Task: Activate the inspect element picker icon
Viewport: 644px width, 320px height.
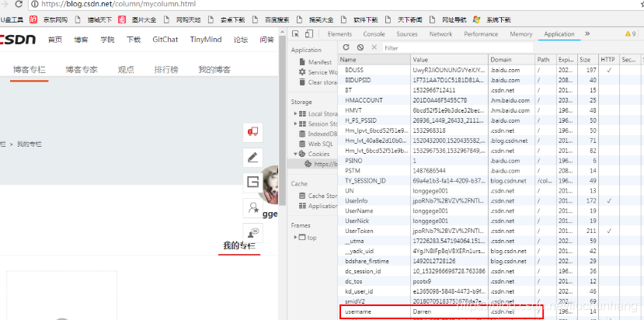Action: (296, 33)
